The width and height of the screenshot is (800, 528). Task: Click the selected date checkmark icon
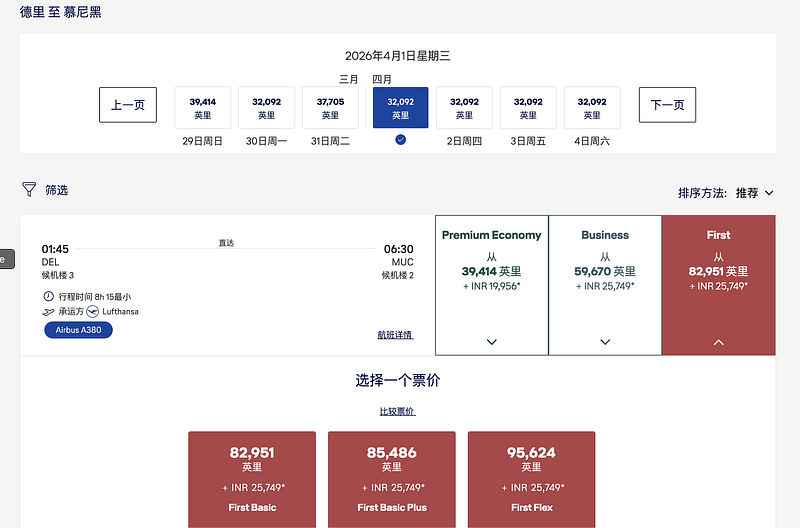pos(401,139)
